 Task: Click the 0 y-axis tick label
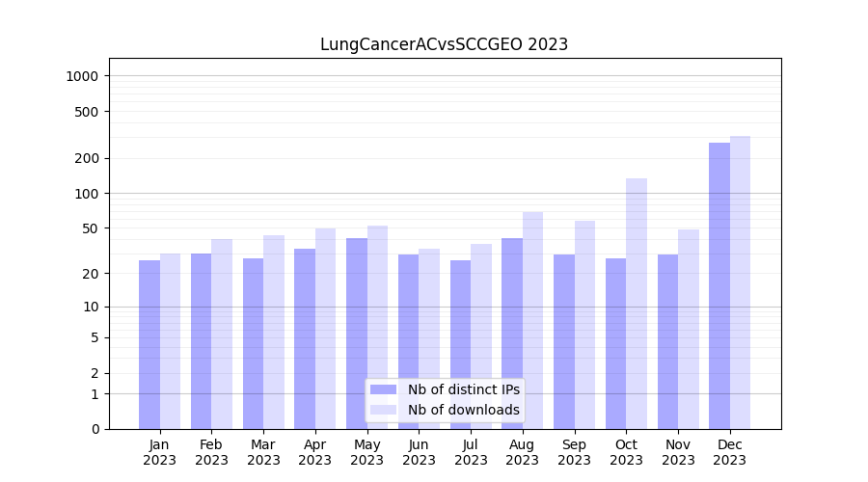[95, 429]
